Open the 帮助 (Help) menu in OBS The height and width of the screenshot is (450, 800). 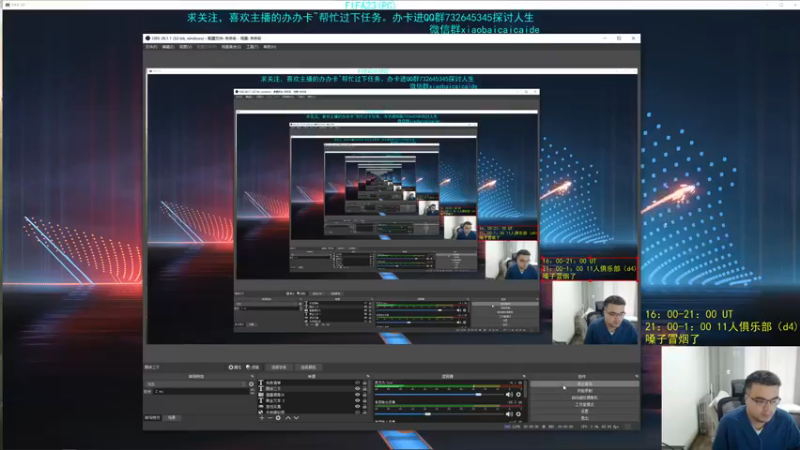tap(269, 47)
